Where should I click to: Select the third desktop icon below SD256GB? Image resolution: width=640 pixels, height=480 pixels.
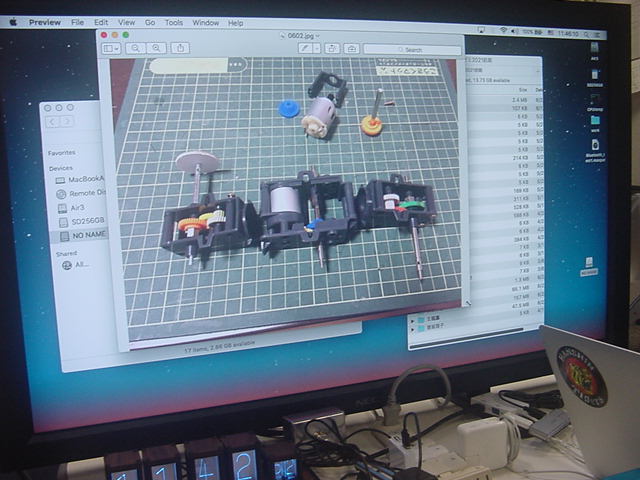pyautogui.click(x=595, y=102)
